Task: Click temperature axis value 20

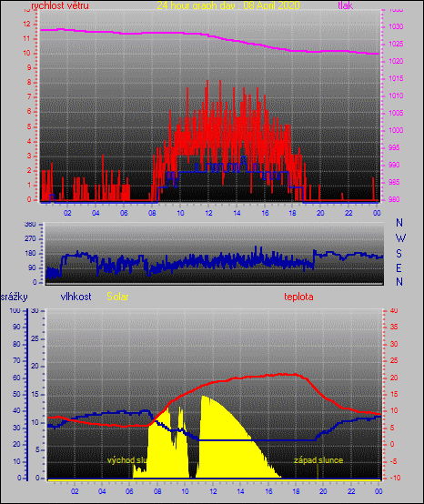Action: pos(394,378)
